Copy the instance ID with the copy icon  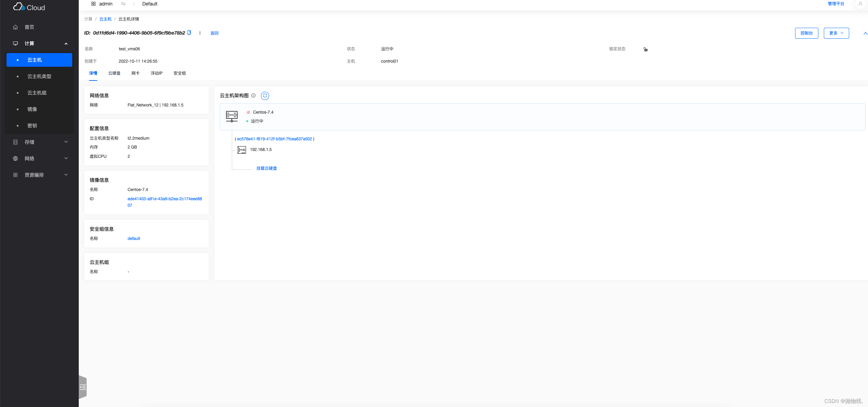189,33
